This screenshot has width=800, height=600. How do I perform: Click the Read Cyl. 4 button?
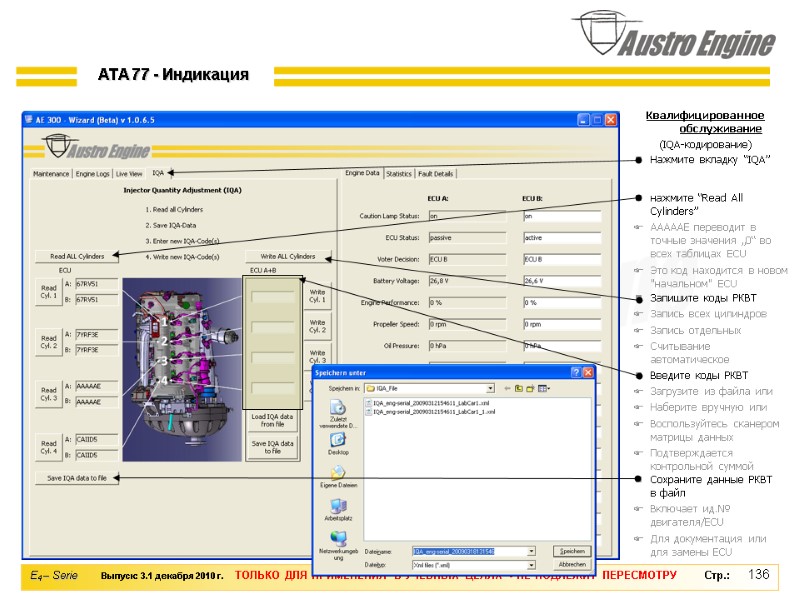point(48,447)
